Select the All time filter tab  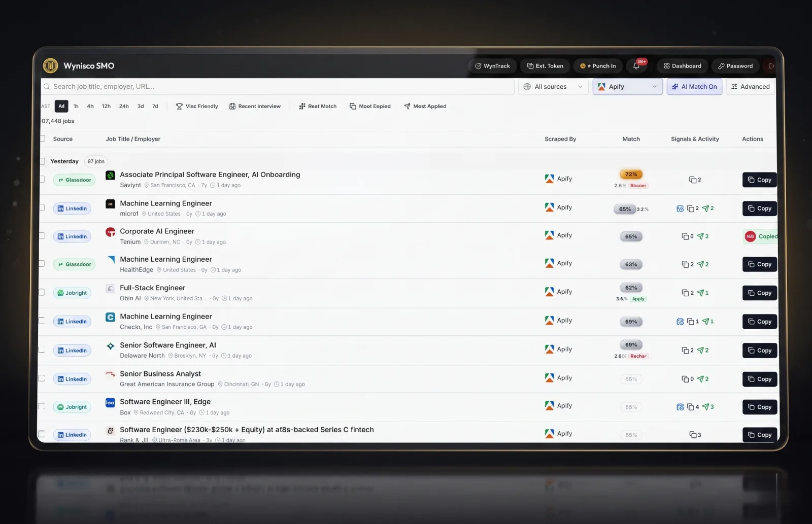pyautogui.click(x=61, y=106)
